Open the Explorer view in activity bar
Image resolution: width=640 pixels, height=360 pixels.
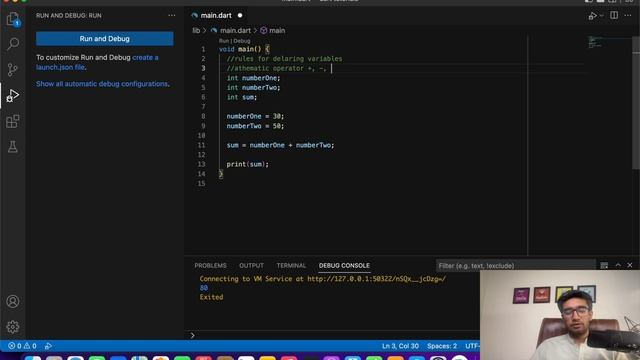coord(13,19)
